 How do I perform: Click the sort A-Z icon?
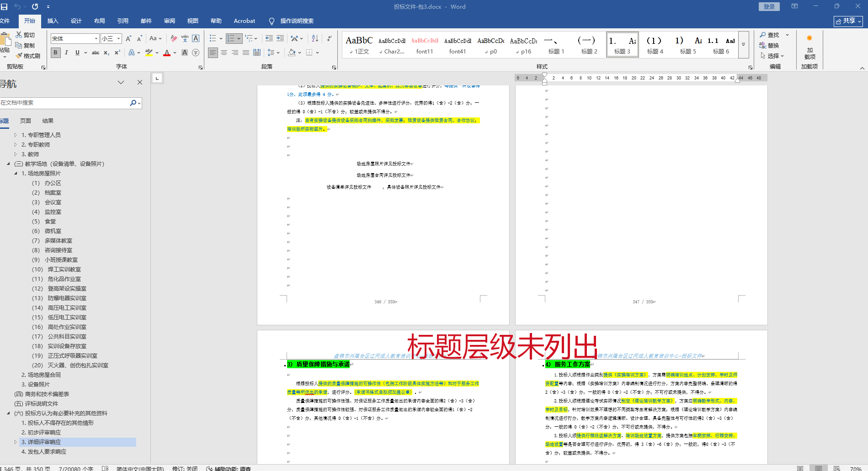tap(315, 38)
